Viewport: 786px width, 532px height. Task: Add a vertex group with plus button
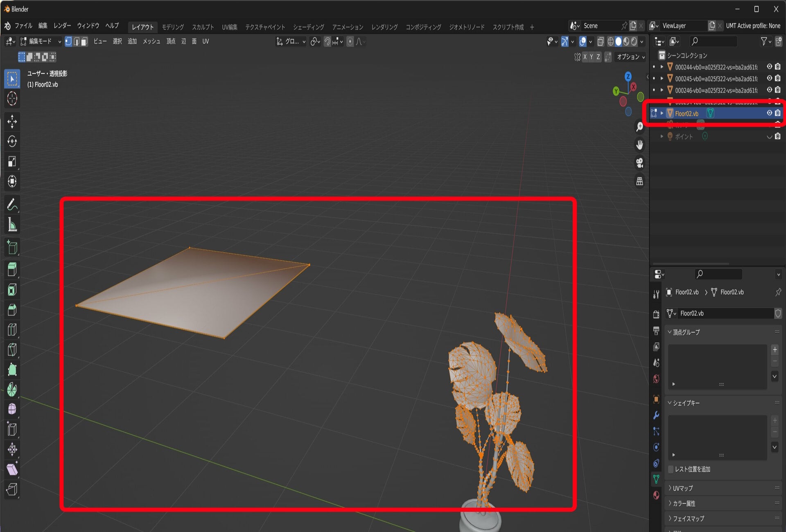pos(775,349)
